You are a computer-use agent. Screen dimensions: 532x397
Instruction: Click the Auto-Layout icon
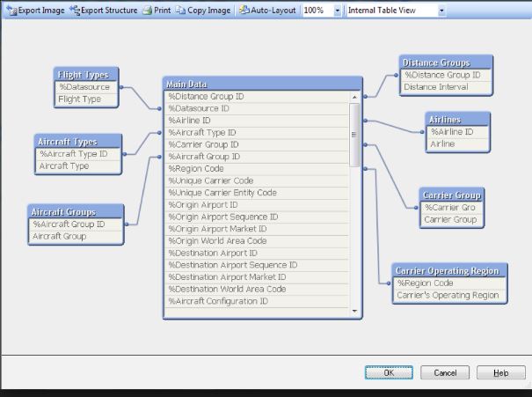tap(244, 11)
